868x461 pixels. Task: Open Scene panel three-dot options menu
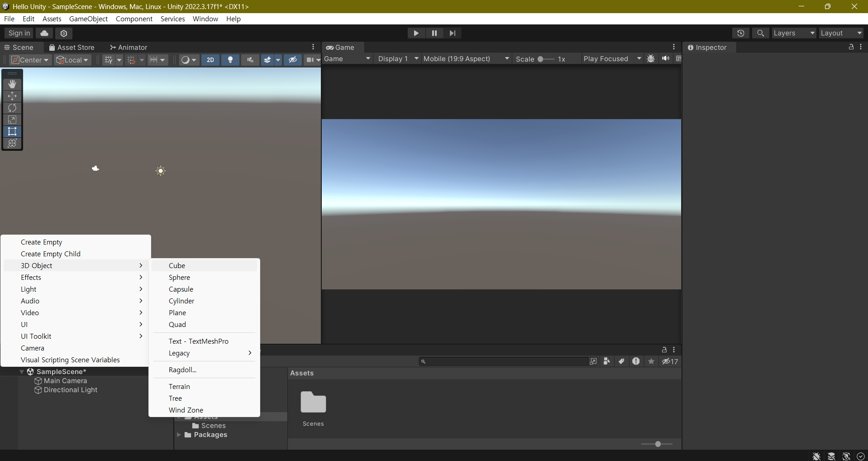point(313,47)
